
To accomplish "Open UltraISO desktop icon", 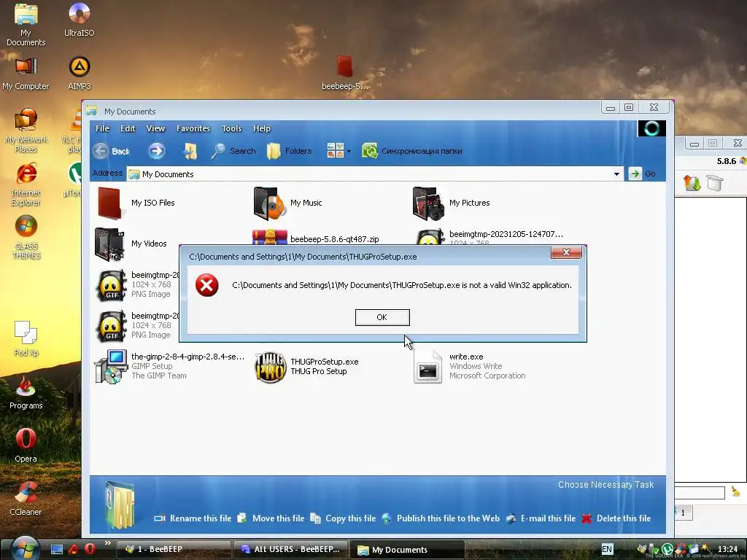I will click(79, 20).
